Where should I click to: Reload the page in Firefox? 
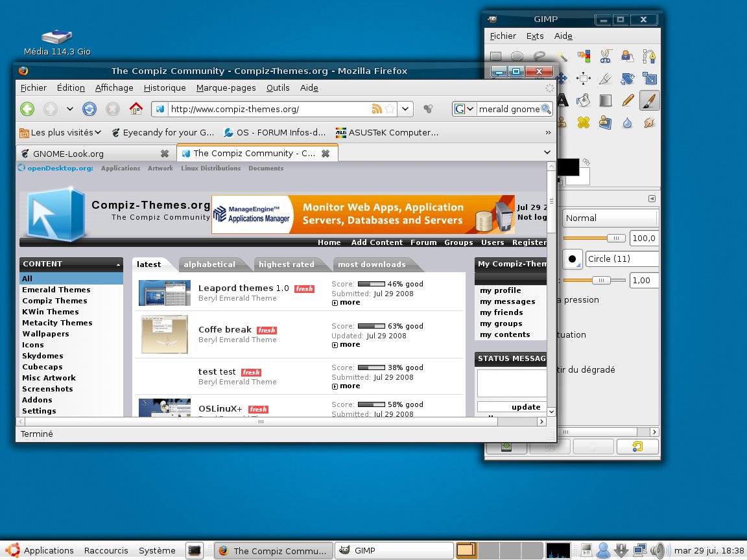pyautogui.click(x=89, y=109)
